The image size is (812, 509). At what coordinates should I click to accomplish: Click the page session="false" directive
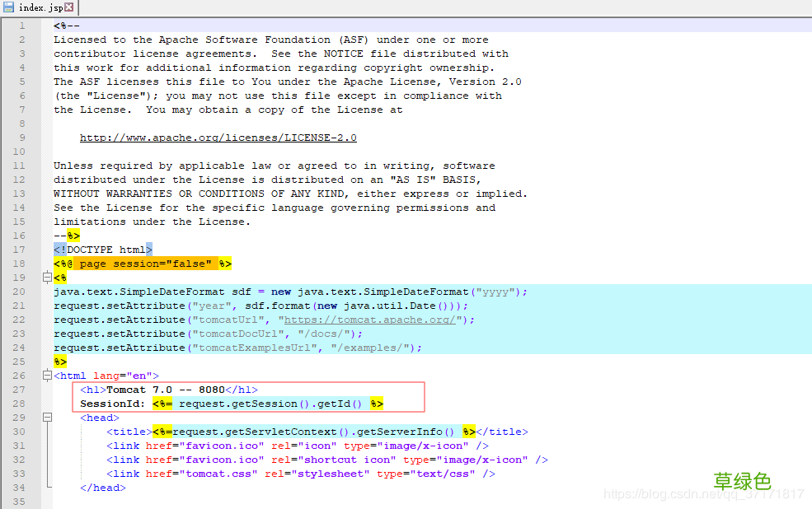[143, 264]
